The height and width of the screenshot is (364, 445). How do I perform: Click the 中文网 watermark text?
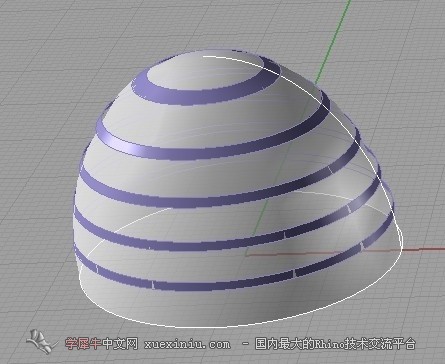[x=119, y=343]
